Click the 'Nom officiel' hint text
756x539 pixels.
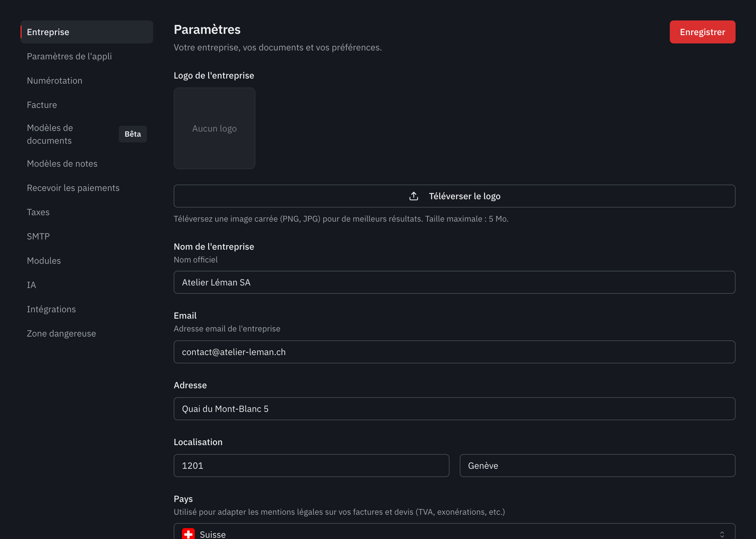(x=196, y=260)
